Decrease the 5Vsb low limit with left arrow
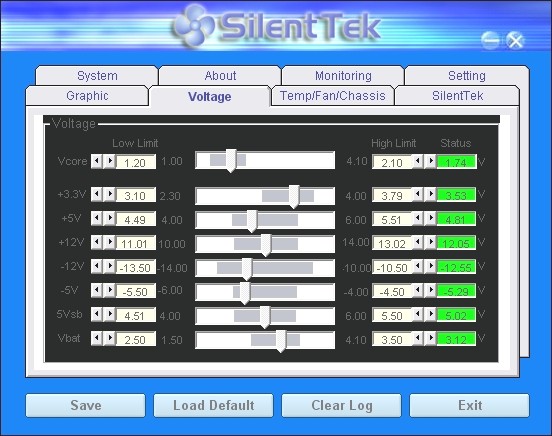This screenshot has width=552, height=436. 97,314
